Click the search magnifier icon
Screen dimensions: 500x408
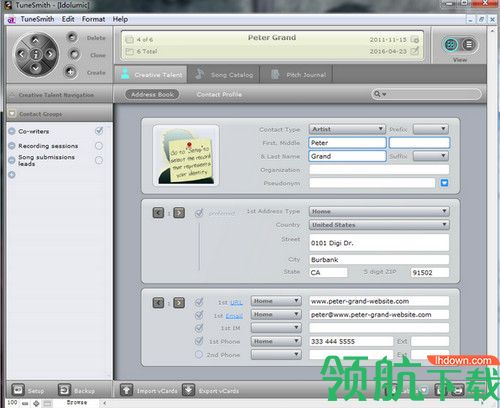point(377,94)
